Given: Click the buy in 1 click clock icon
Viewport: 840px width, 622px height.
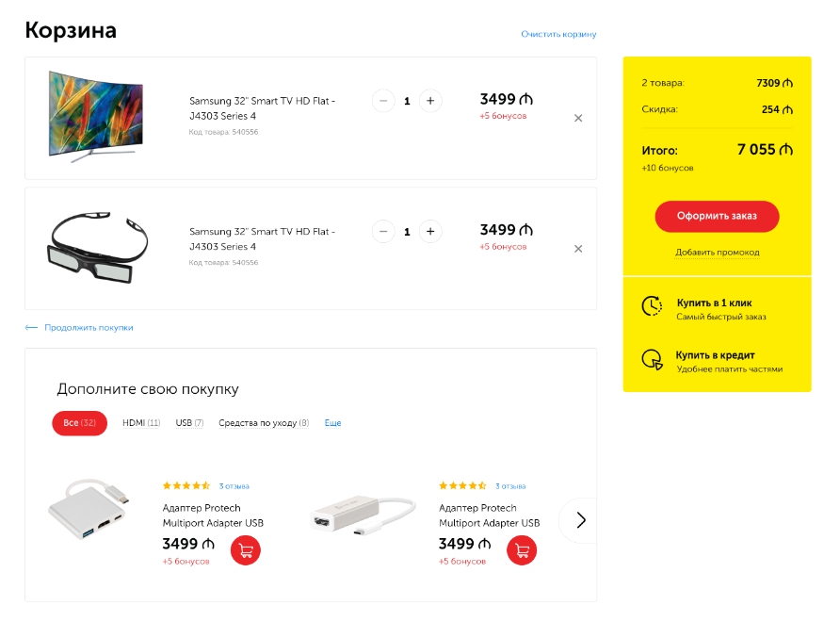Looking at the screenshot, I should (x=652, y=306).
